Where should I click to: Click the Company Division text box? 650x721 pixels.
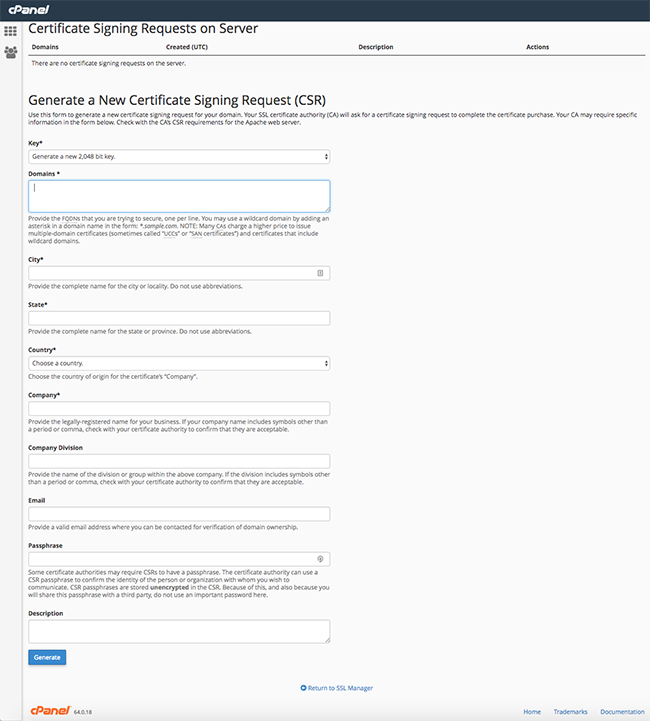179,461
